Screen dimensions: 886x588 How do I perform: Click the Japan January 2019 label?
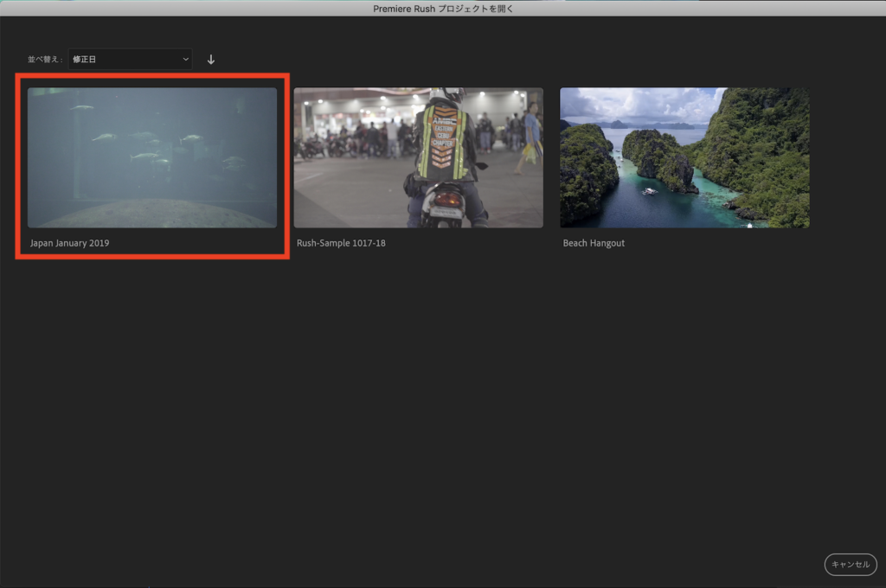[x=69, y=243]
